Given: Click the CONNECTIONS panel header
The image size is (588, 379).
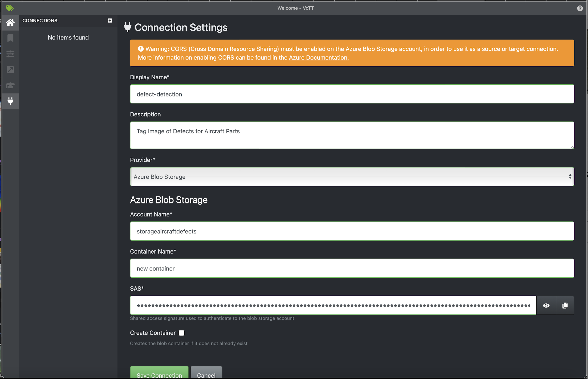Looking at the screenshot, I should click(x=40, y=21).
